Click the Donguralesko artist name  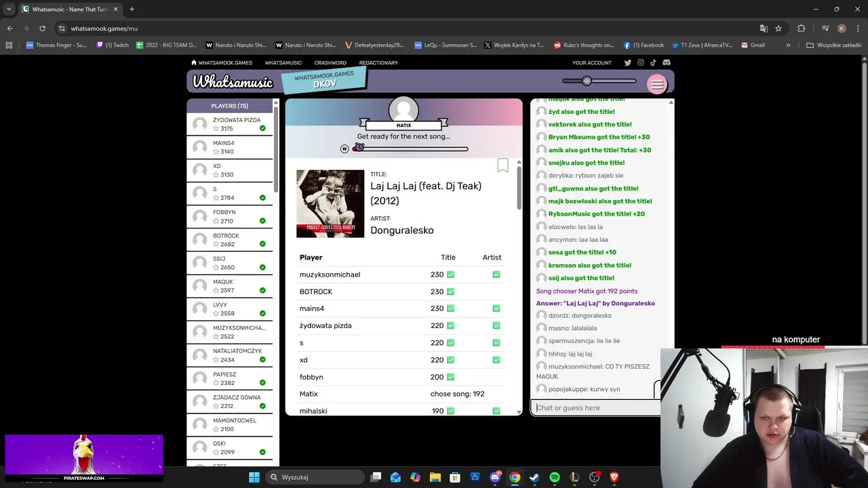[401, 230]
